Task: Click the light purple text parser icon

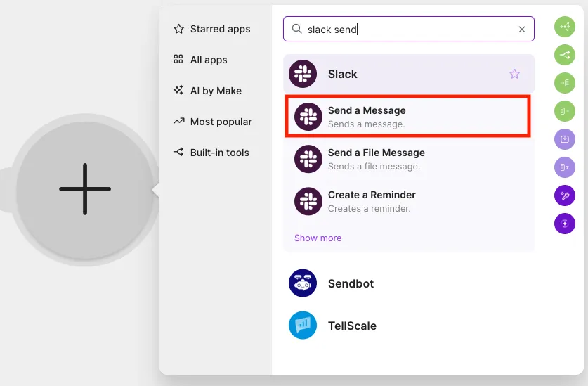Action: [564, 167]
